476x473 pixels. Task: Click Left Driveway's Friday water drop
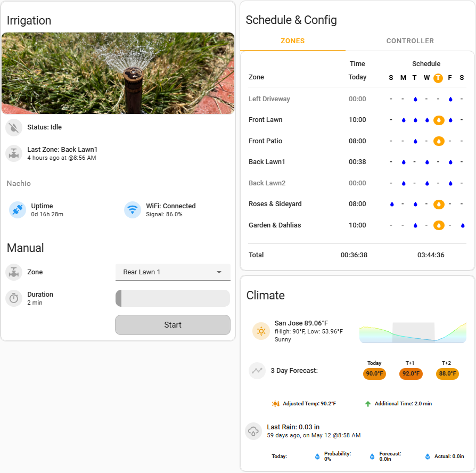[450, 99]
